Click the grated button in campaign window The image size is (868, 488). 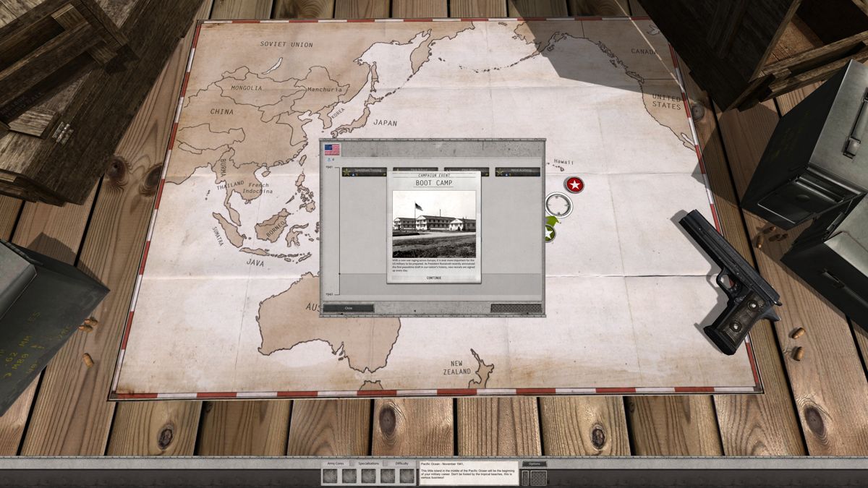pos(516,308)
